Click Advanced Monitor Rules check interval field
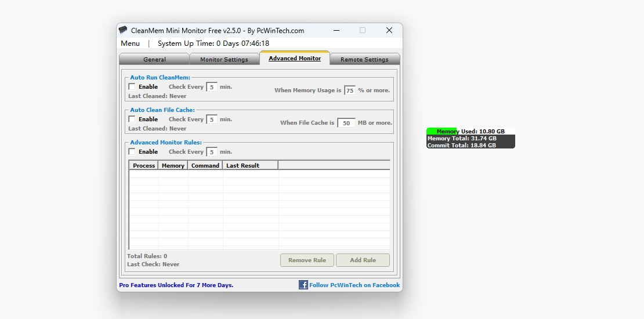644x319 pixels. (x=212, y=152)
